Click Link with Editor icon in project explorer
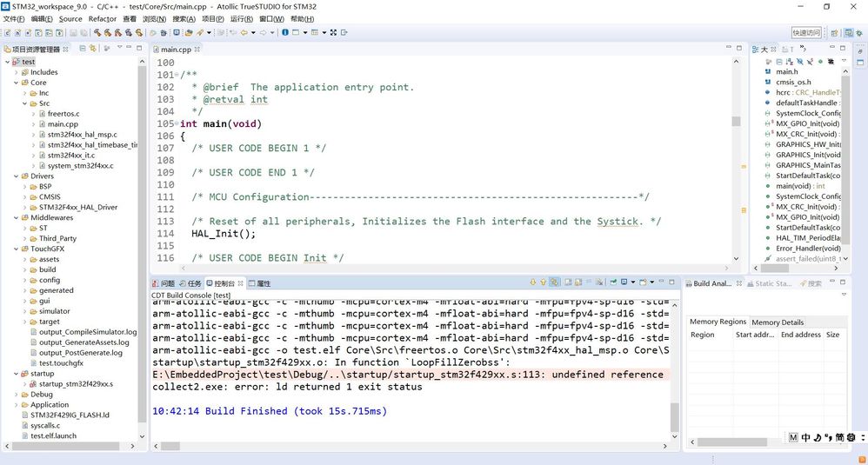The height and width of the screenshot is (465, 868). click(92, 49)
